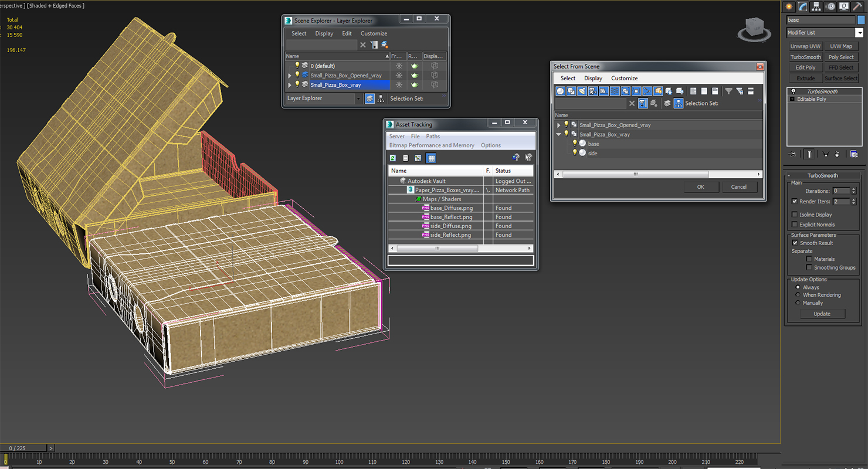Open the Layer Explorer dropdown at panel bottom
Image resolution: width=868 pixels, height=469 pixels.
(x=323, y=98)
